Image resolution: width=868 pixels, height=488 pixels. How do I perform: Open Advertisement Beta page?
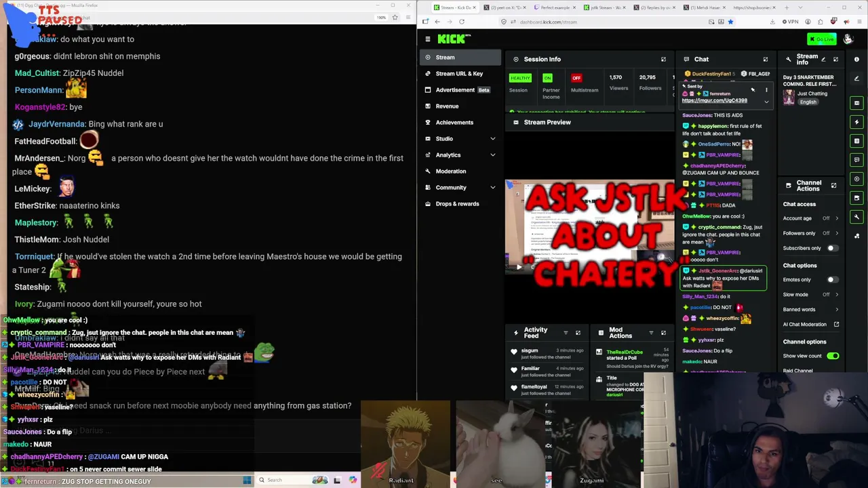coord(460,90)
